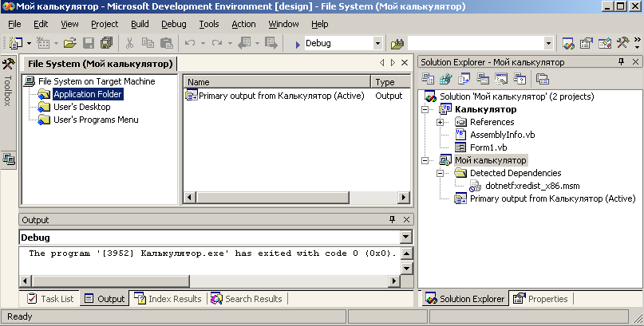Open the Server Explorer side icon
644x326 pixels.
coord(8,159)
